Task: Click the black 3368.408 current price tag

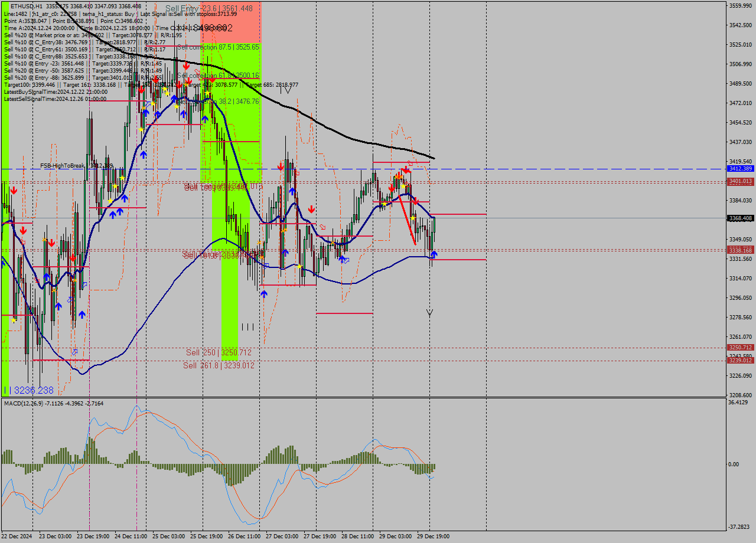Action: coord(741,218)
